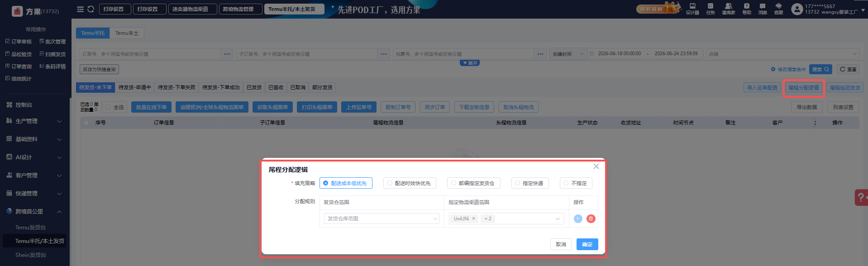Open 扫描发货 shortcut in sidebar
This screenshot has width=868, height=266.
52,54
